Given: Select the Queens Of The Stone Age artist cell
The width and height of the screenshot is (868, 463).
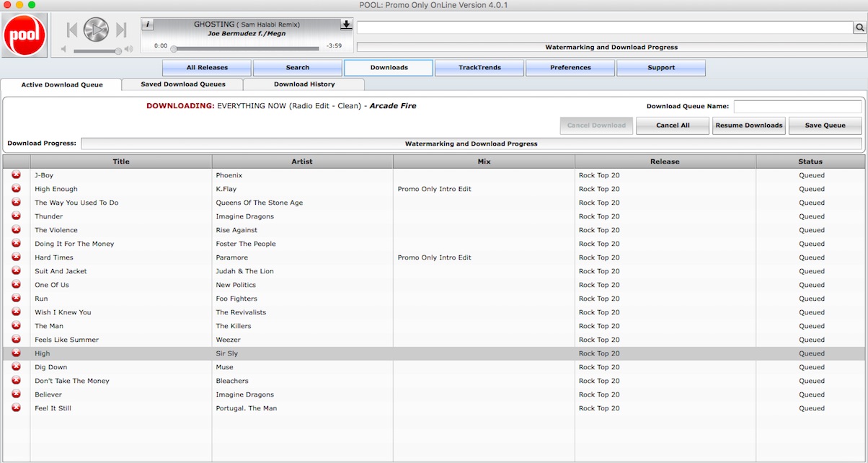Looking at the screenshot, I should (x=302, y=203).
